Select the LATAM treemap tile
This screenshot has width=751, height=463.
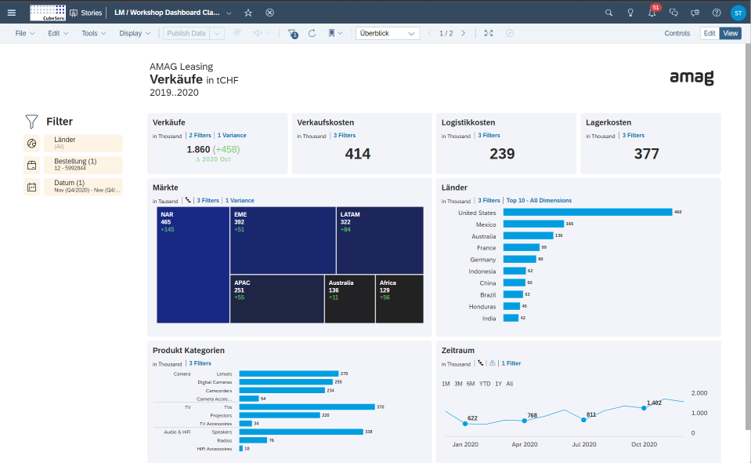pos(380,240)
